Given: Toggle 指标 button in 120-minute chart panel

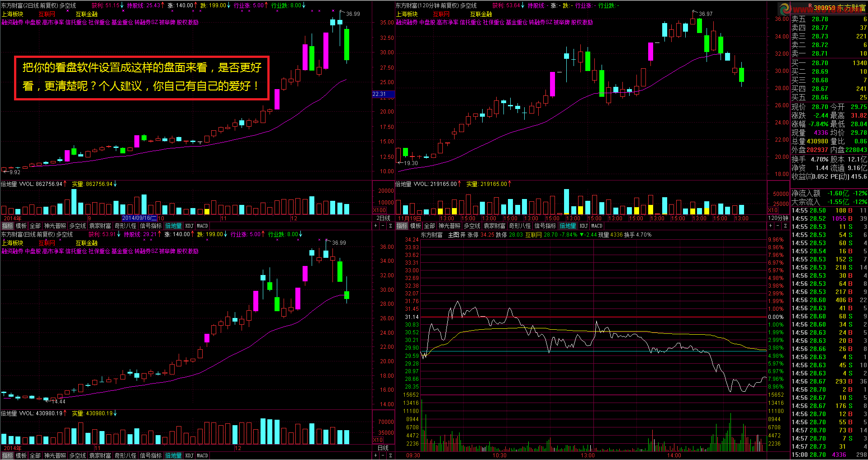Looking at the screenshot, I should coord(402,226).
